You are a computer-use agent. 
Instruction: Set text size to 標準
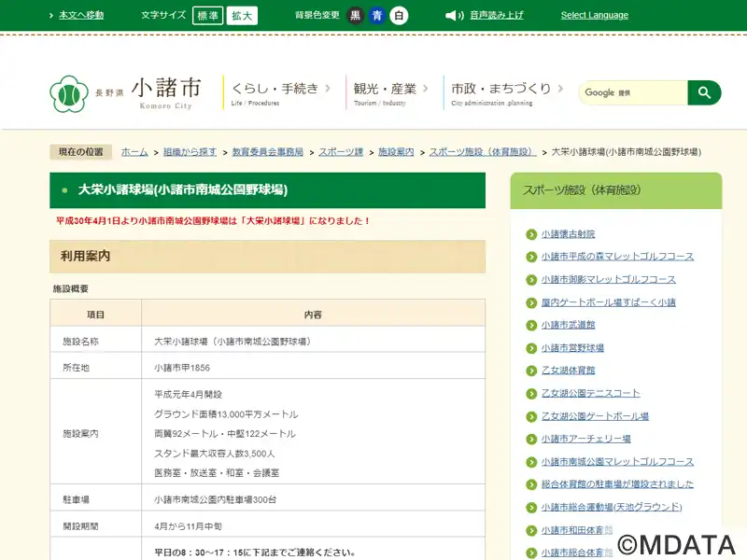[x=207, y=15]
